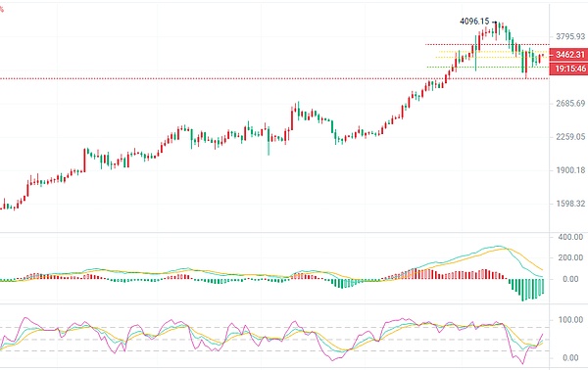Select the long red dotted horizontal line
588x370 pixels.
[x=274, y=78]
